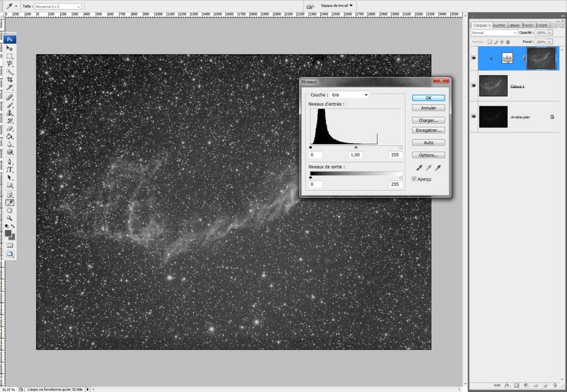
Task: Select the Quick Selection wand tool
Action: tap(10, 71)
